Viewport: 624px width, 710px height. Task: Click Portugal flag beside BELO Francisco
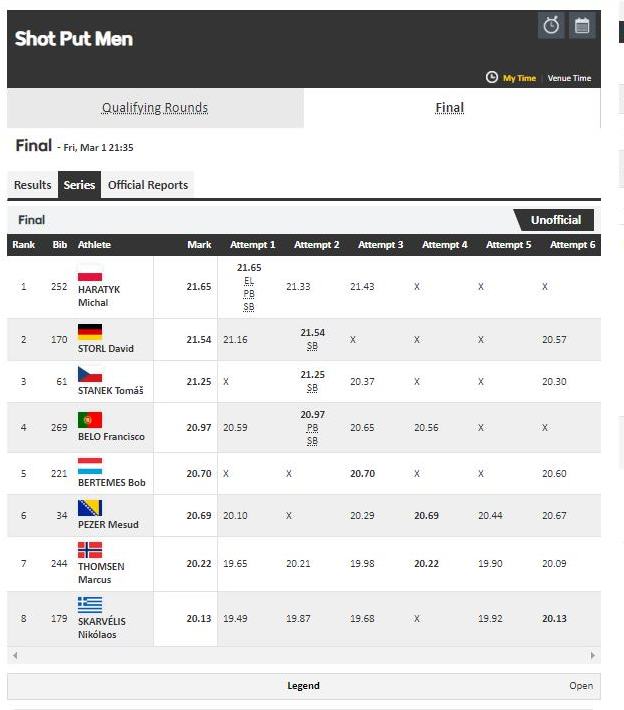click(x=90, y=420)
